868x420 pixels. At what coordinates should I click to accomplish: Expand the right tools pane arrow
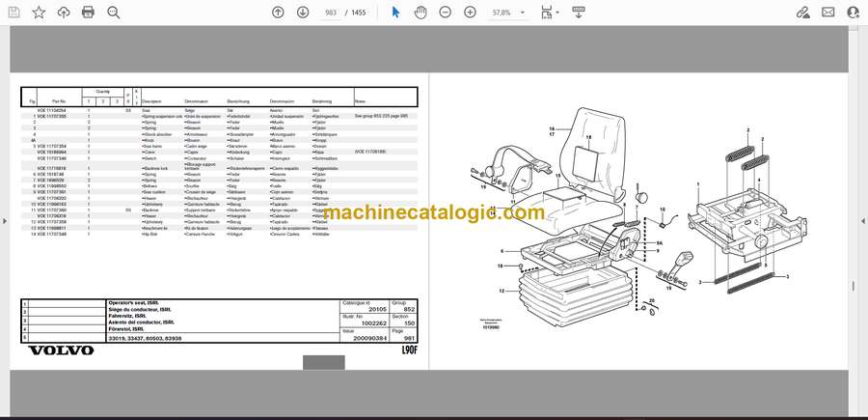863,221
